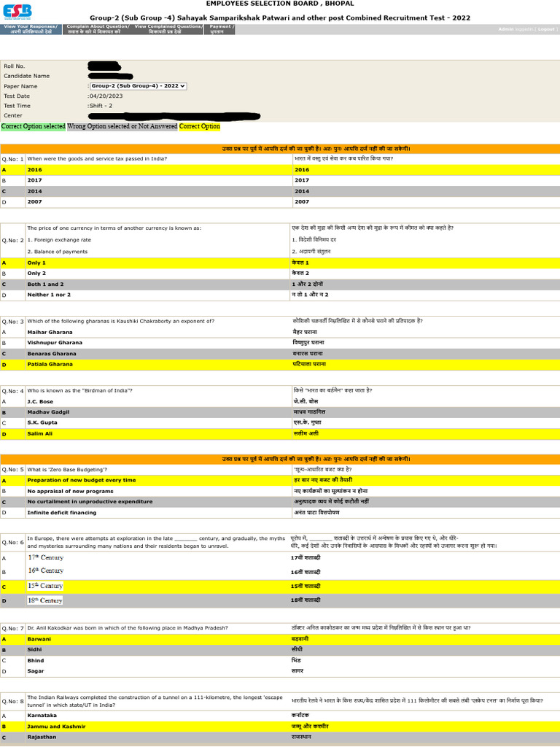Image resolution: width=560 pixels, height=747 pixels.
Task: Select Madhav Gadgil option
Action: [x=280, y=412]
